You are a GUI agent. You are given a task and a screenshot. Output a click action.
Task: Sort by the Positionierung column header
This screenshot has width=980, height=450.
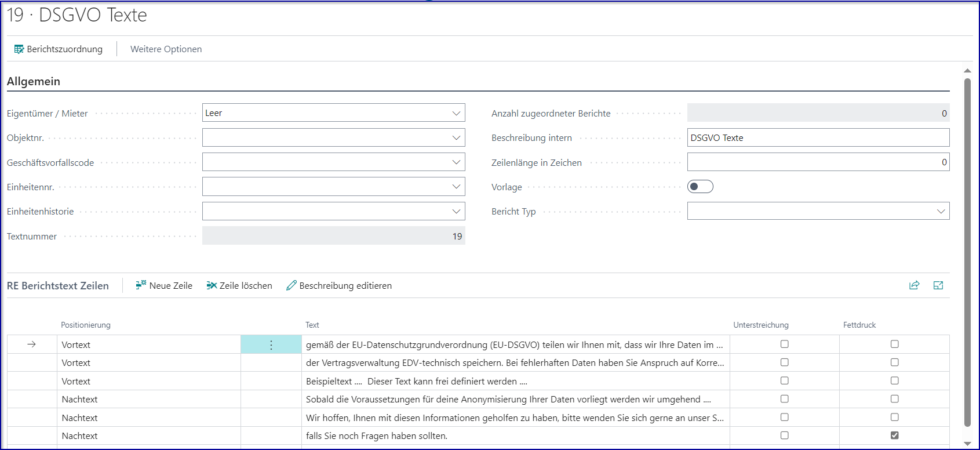(86, 325)
